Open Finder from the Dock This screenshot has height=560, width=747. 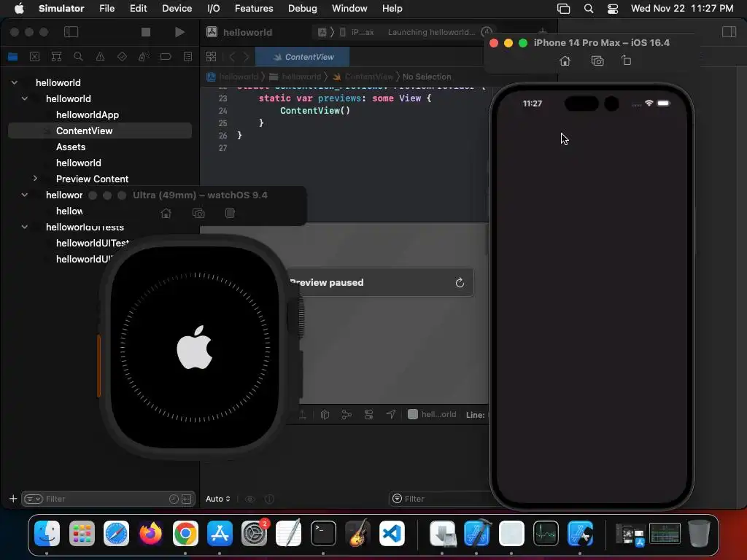[x=47, y=533]
